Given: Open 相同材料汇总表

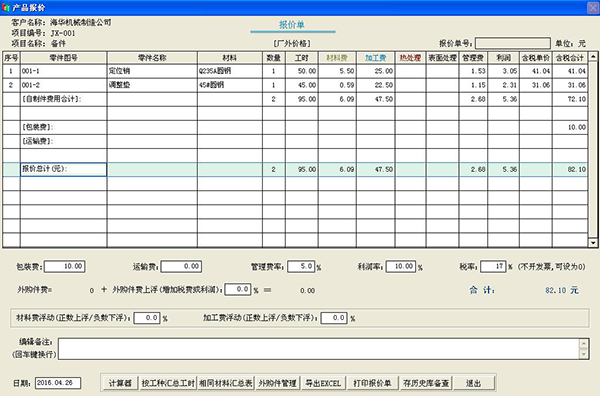Looking at the screenshot, I should point(226,383).
